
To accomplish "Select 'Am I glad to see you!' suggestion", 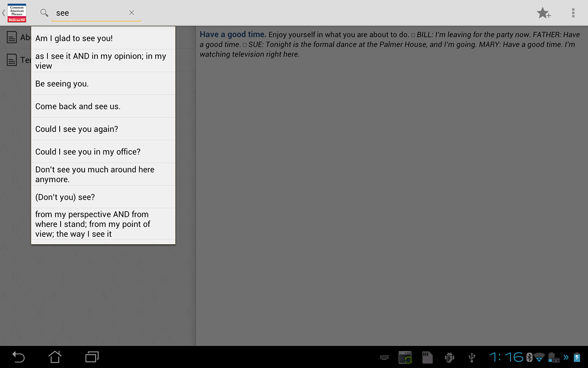I will (x=103, y=38).
